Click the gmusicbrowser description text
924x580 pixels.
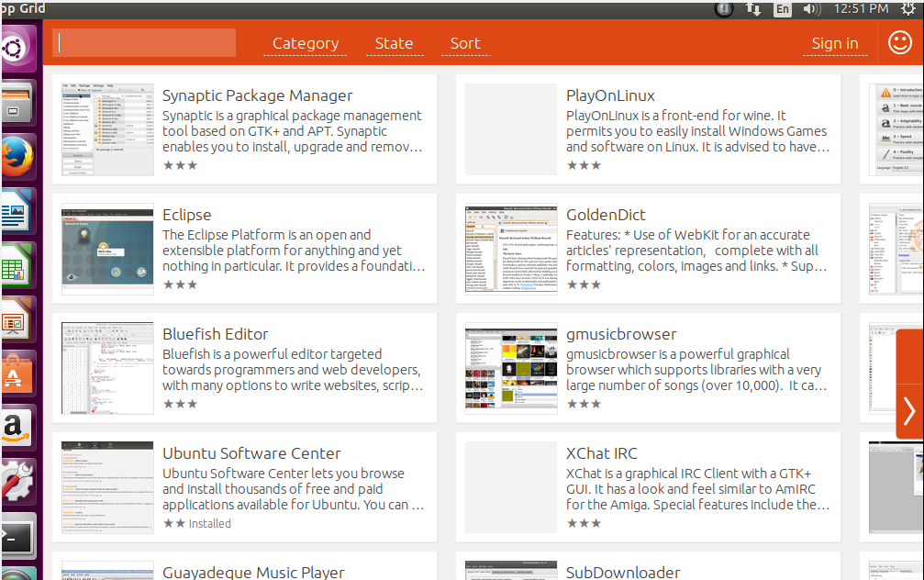pos(697,370)
